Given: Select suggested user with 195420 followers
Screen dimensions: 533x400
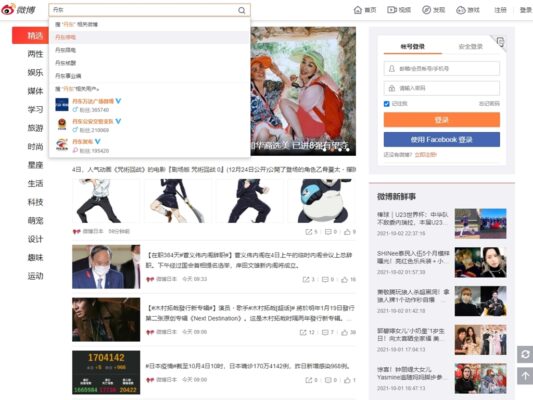Looking at the screenshot, I should [150, 145].
